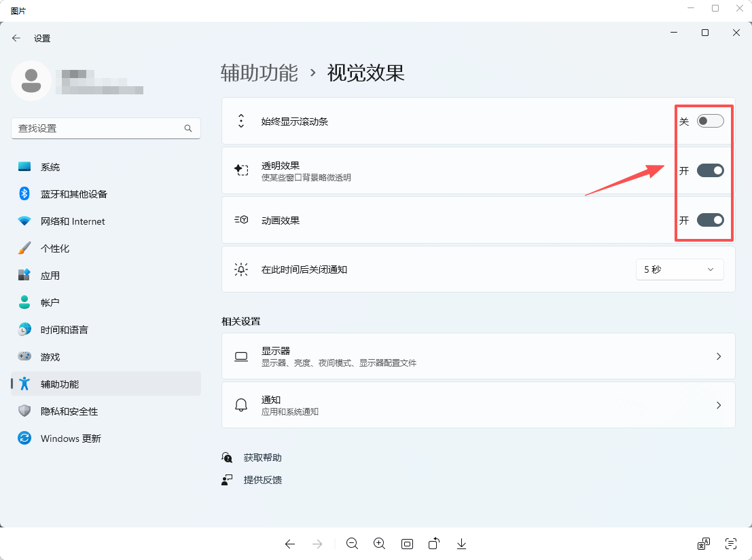Turn off the 透明效果 switch
752x560 pixels.
[x=711, y=170]
